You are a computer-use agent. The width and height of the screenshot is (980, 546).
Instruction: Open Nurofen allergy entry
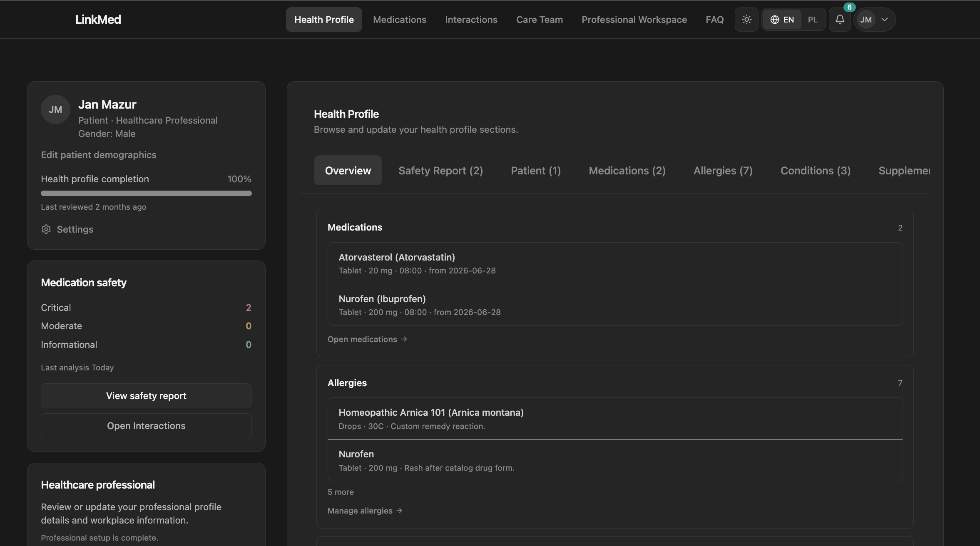coord(615,460)
